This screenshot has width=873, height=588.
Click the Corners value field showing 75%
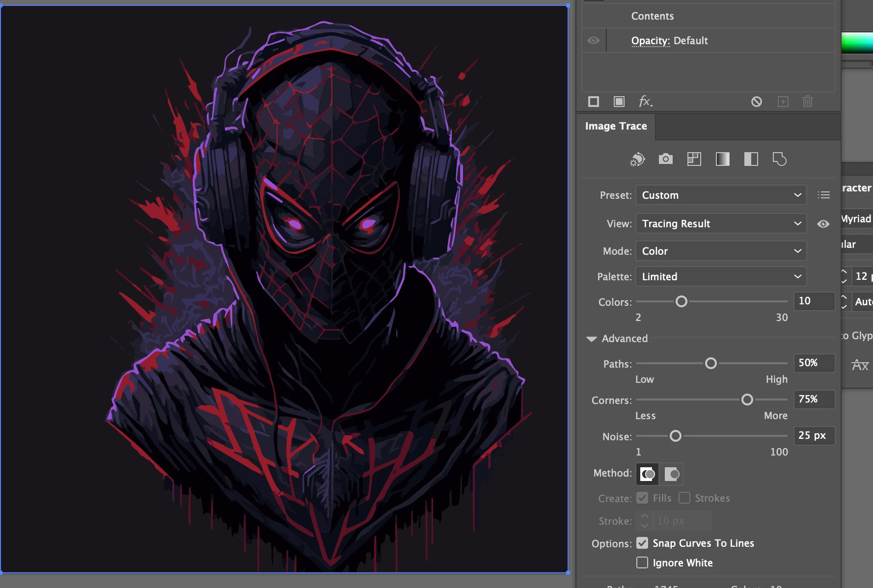point(814,399)
